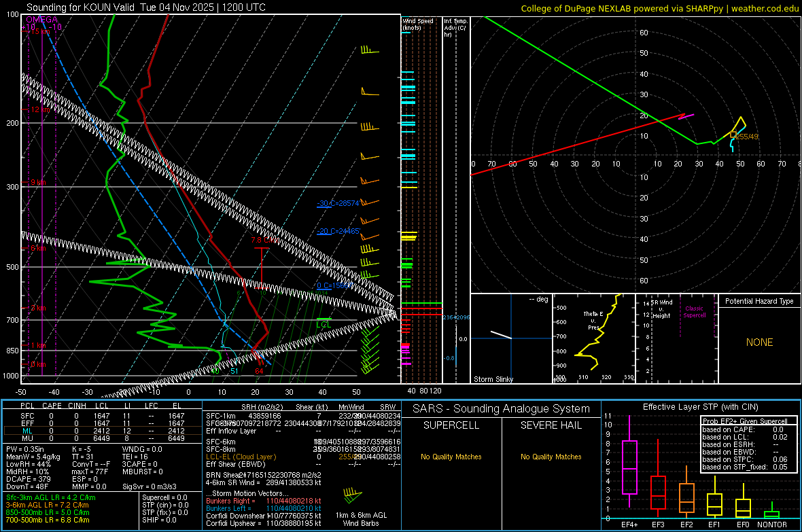This screenshot has width=802, height=532.
Task: Click the Potential Hazard Type header
Action: pyautogui.click(x=759, y=301)
